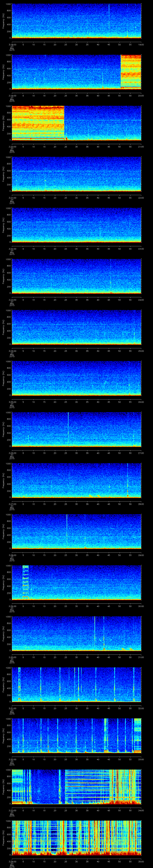Click the "3:20:00" start time label
The width and height of the screenshot is (153, 868).
[12, 147]
